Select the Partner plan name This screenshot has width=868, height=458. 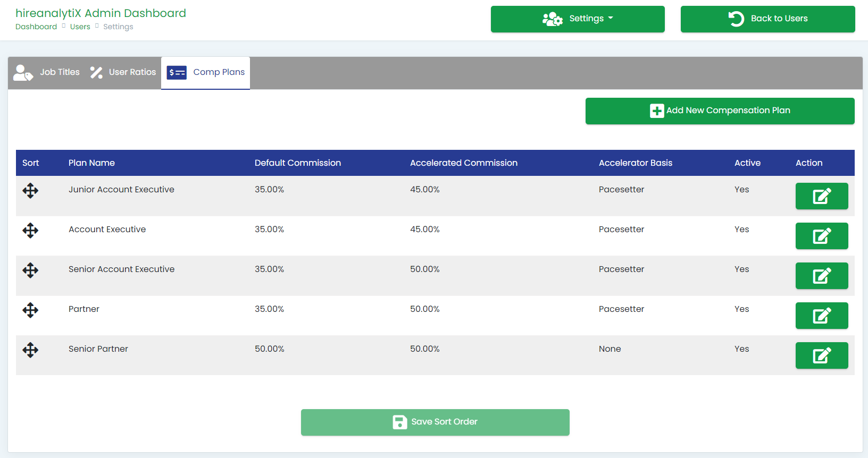tap(84, 309)
